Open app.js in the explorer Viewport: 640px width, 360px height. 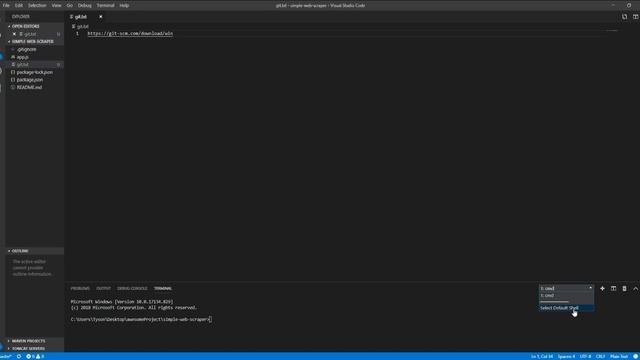(22, 57)
